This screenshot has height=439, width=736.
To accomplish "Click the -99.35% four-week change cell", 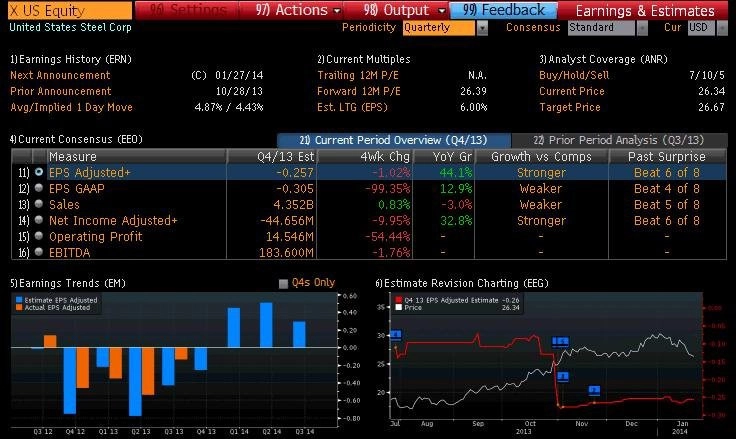I will pos(388,188).
